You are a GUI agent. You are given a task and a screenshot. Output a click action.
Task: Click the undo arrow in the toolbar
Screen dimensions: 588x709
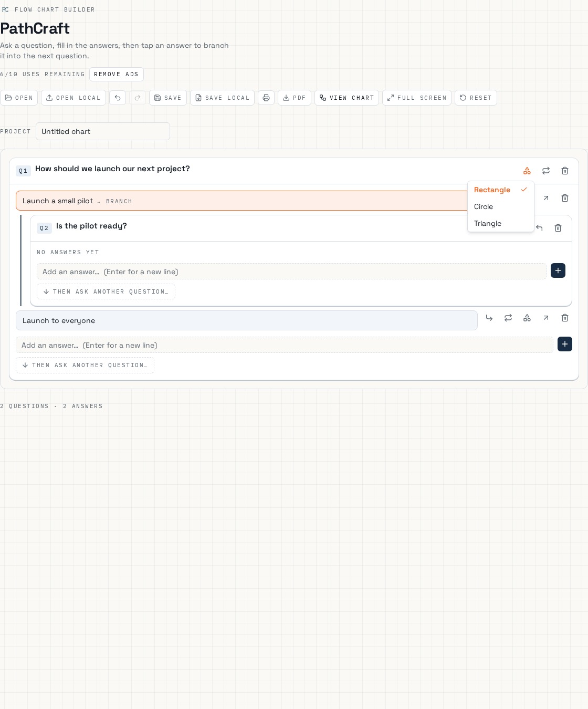pos(118,98)
